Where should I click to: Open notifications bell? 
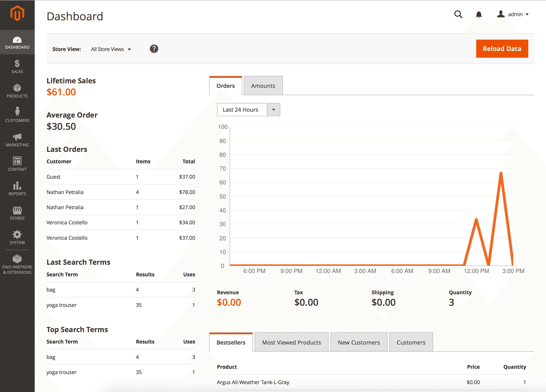click(x=479, y=14)
